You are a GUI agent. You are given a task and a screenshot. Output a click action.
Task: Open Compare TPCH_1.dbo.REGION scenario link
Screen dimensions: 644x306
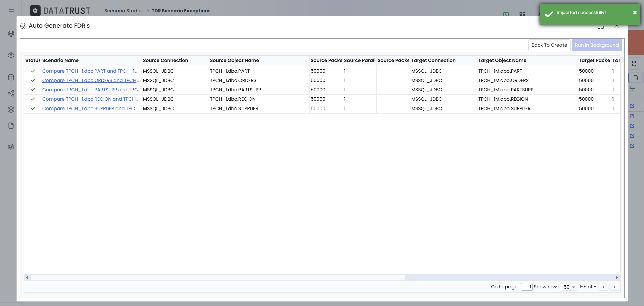tap(90, 99)
